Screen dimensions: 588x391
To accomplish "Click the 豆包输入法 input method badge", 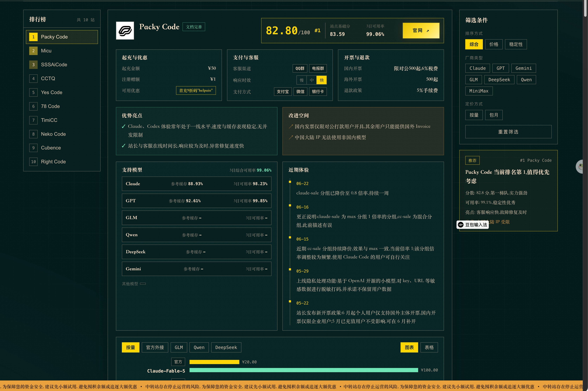I will tap(472, 225).
